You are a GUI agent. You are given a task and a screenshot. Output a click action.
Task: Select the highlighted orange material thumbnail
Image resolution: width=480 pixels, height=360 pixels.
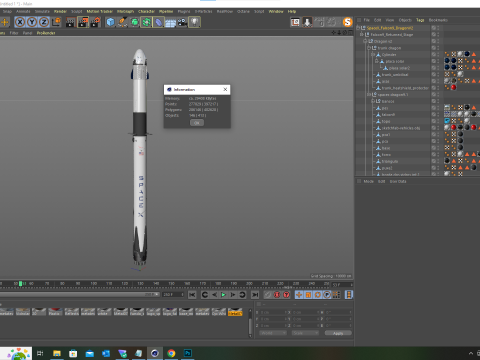point(235,312)
